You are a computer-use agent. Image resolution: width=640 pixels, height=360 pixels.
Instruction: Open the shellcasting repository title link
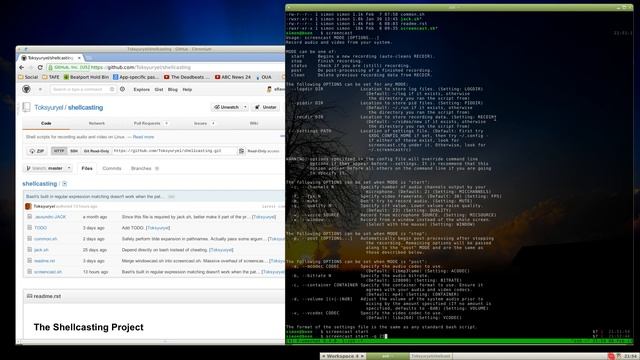(85, 107)
